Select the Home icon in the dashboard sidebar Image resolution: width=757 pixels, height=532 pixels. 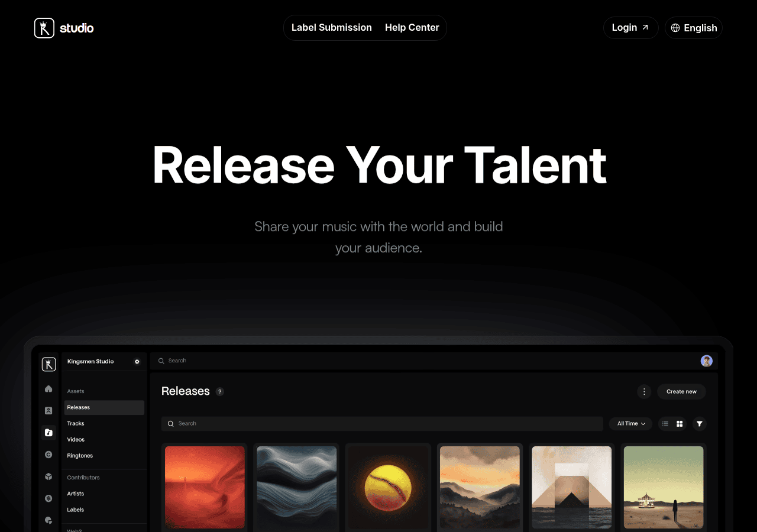coord(48,388)
